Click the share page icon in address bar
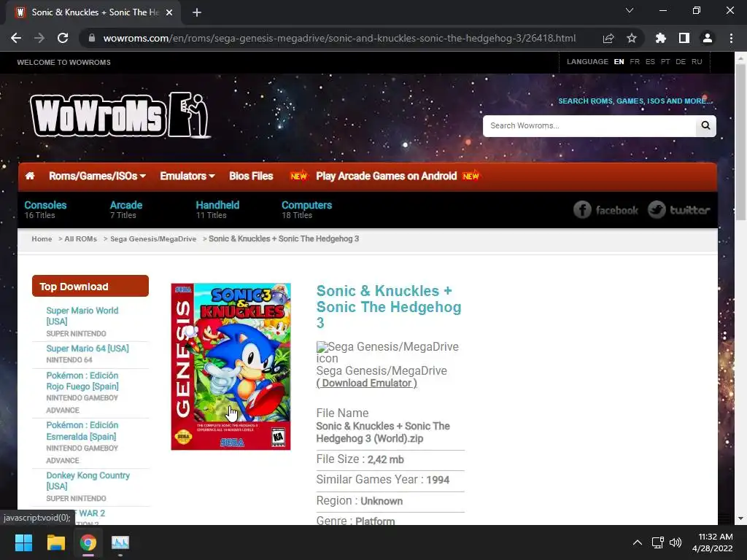 (x=608, y=38)
